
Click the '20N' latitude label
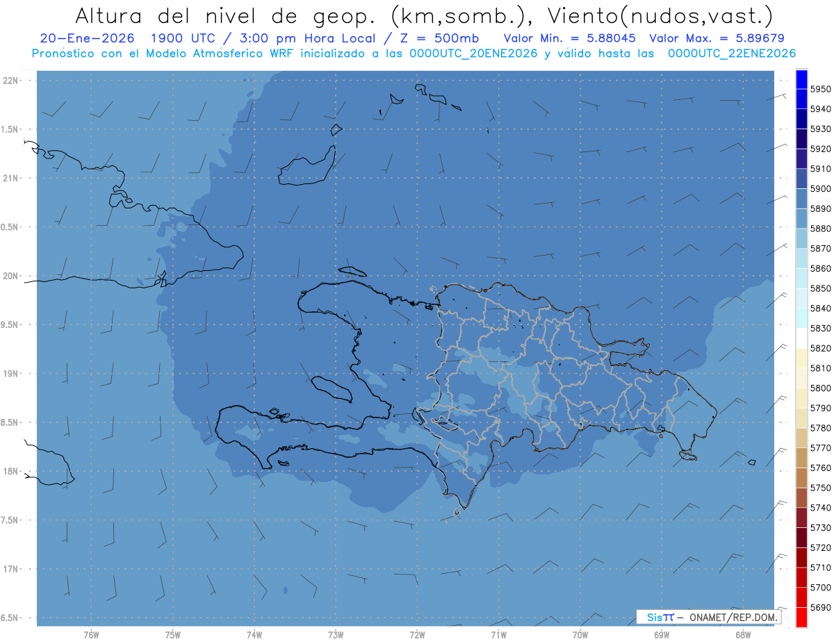[10, 276]
